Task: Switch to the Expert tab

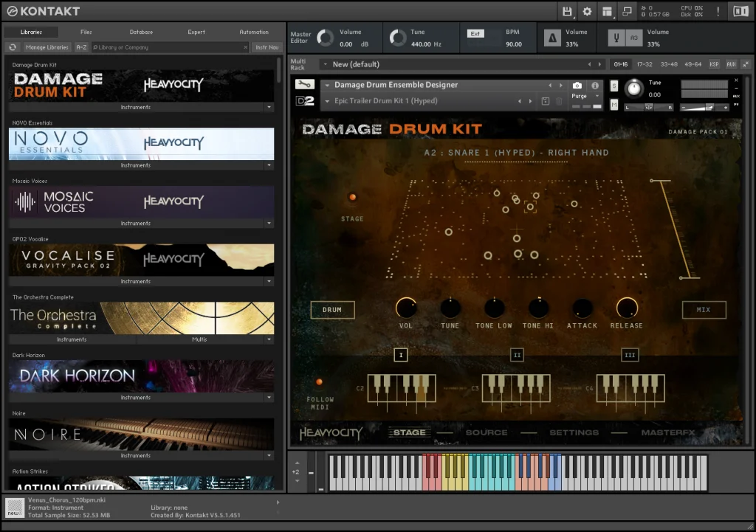Action: (x=196, y=32)
